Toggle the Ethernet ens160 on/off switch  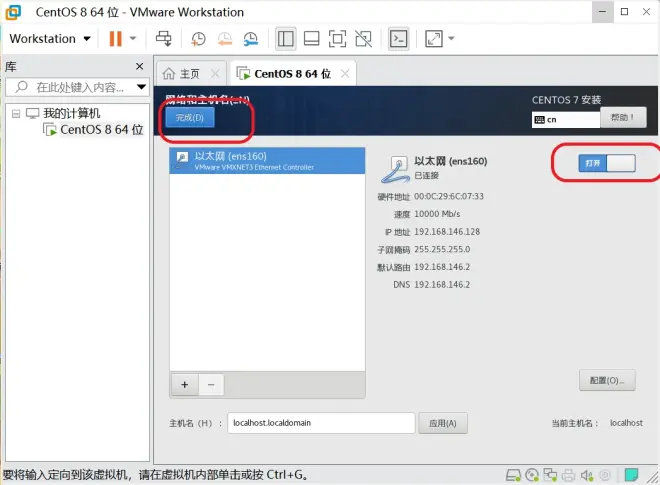607,163
